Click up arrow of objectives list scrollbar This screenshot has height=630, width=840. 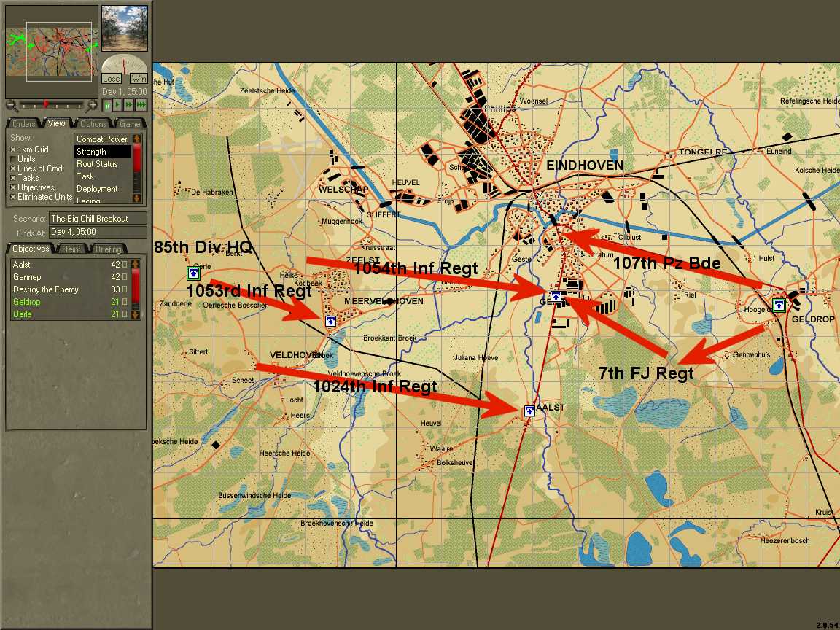[x=136, y=263]
